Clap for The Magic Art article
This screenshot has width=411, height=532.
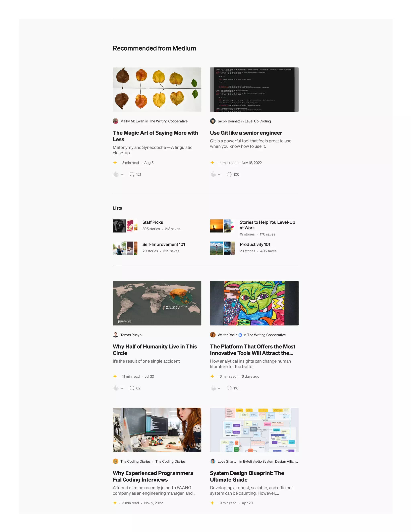point(116,174)
